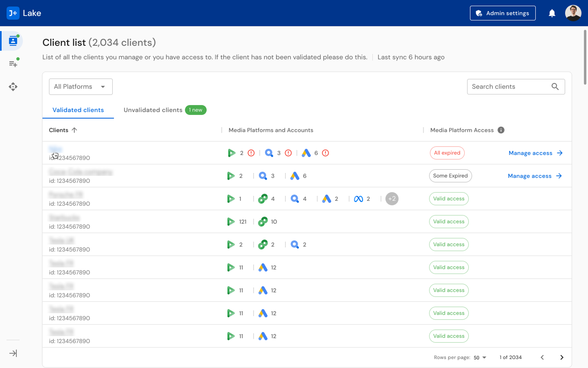Click the notification bell
This screenshot has width=588, height=368.
pyautogui.click(x=552, y=13)
